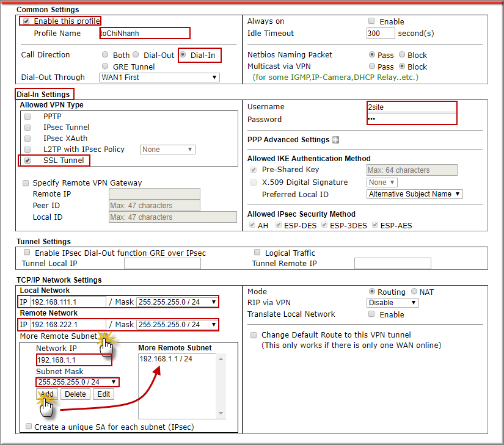The height and width of the screenshot is (445, 504).
Task: Click the Tunnel Local IP field
Action: pos(163,264)
